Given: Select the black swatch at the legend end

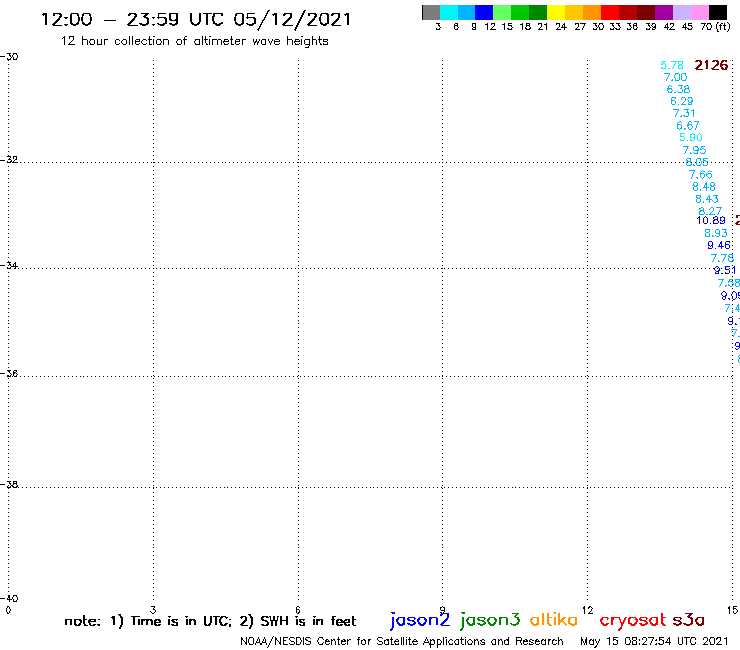Looking at the screenshot, I should (x=717, y=12).
